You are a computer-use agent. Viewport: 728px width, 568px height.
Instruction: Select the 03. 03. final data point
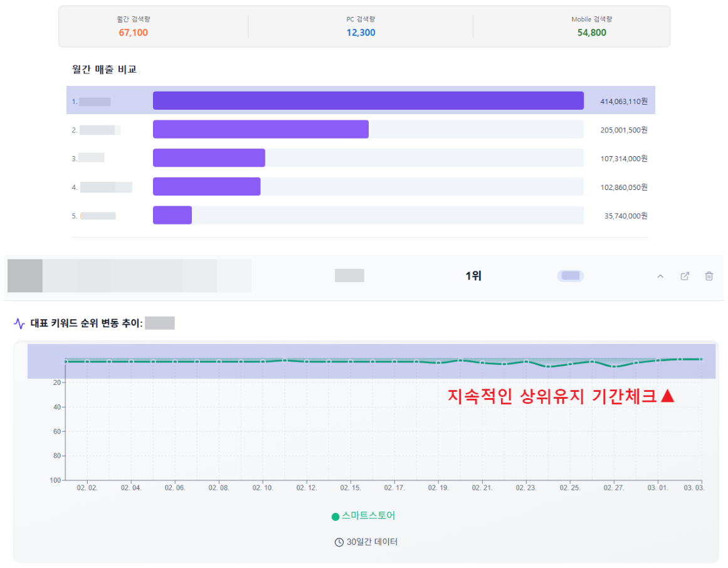click(701, 359)
